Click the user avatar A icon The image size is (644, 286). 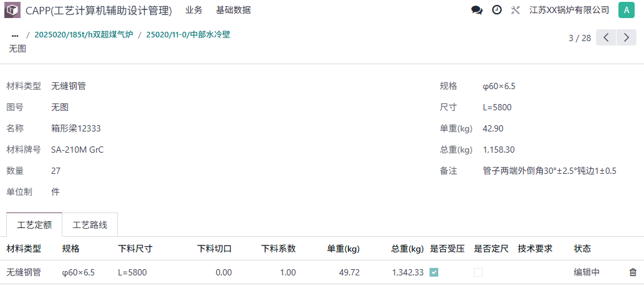pos(626,10)
